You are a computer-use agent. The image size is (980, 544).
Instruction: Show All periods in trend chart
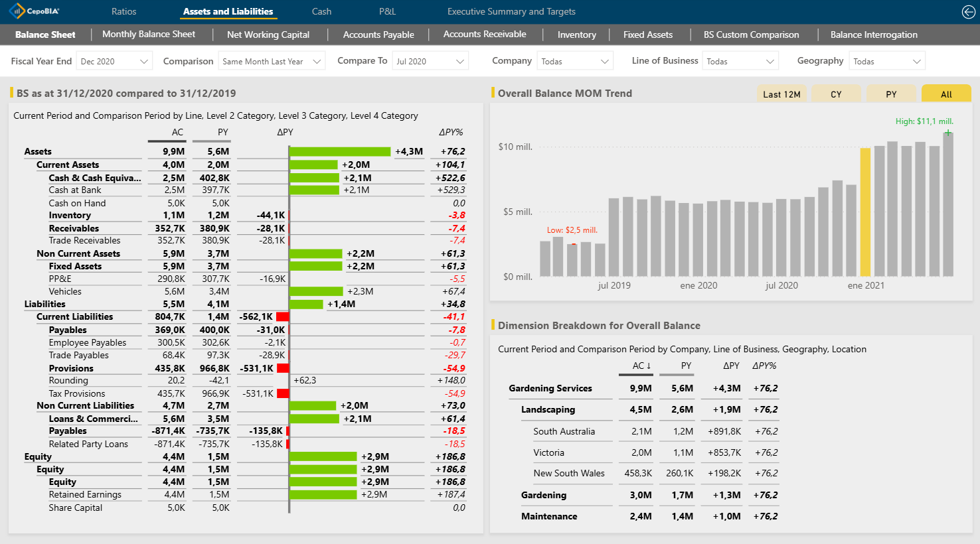click(946, 94)
